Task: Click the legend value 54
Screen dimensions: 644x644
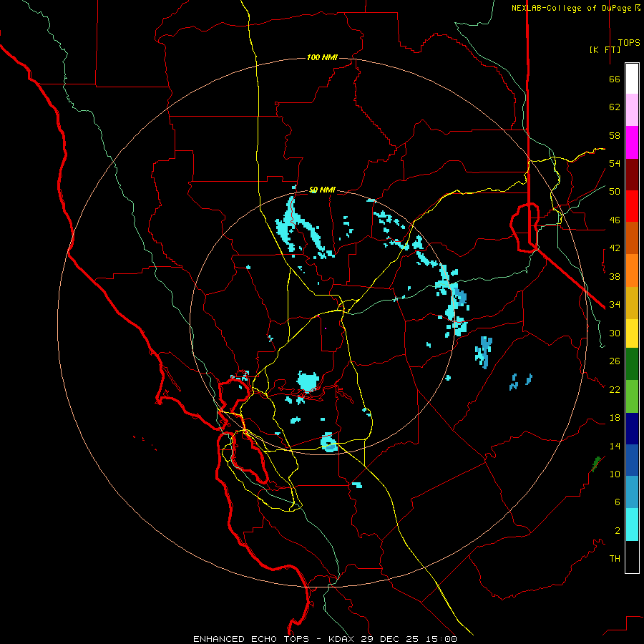Action: (615, 163)
